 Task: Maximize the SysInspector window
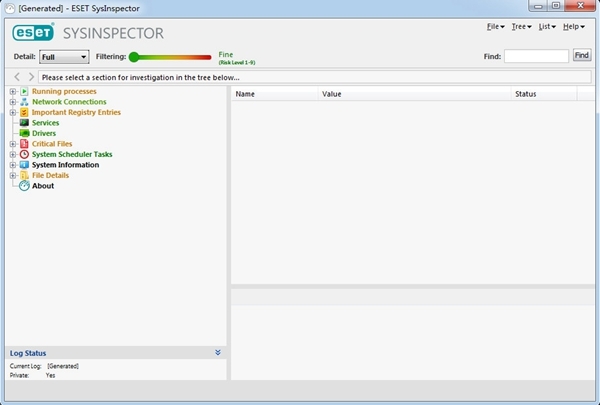coord(556,6)
